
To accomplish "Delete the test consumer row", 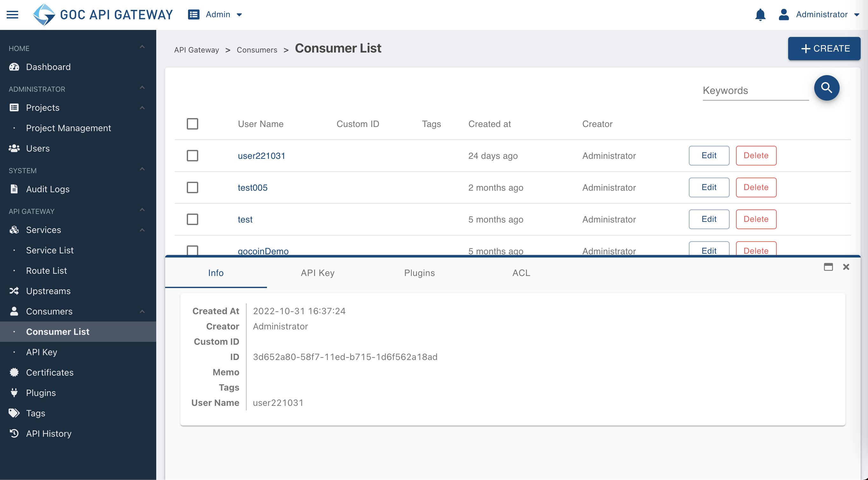I will pos(756,219).
